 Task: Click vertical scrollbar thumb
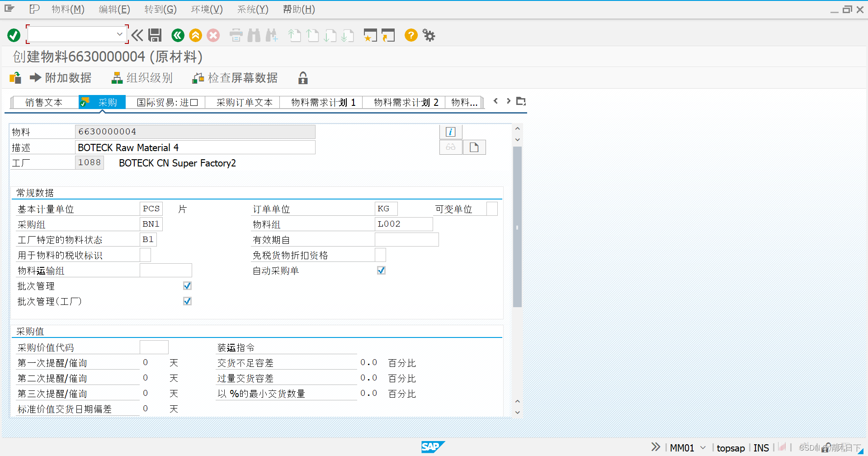coord(518,227)
